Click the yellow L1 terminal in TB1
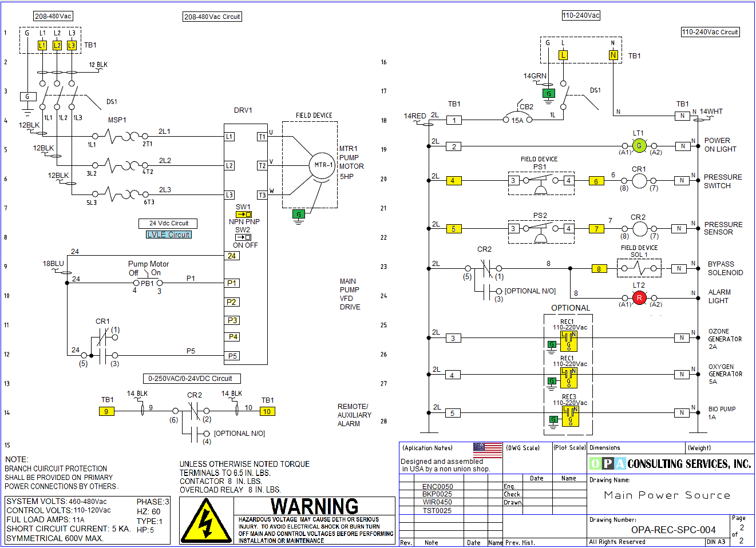This screenshot has width=756, height=548. click(42, 45)
